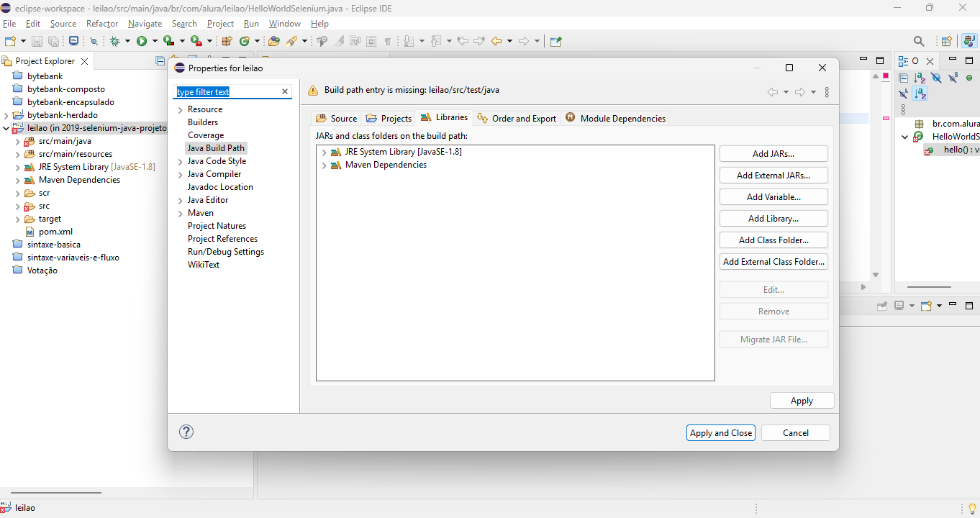Click the Pin Editor toolbar icon
Image resolution: width=980 pixels, height=518 pixels.
pos(555,41)
